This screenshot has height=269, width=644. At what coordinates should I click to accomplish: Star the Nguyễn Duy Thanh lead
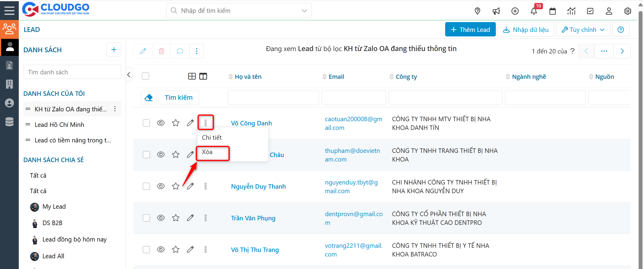click(x=176, y=186)
